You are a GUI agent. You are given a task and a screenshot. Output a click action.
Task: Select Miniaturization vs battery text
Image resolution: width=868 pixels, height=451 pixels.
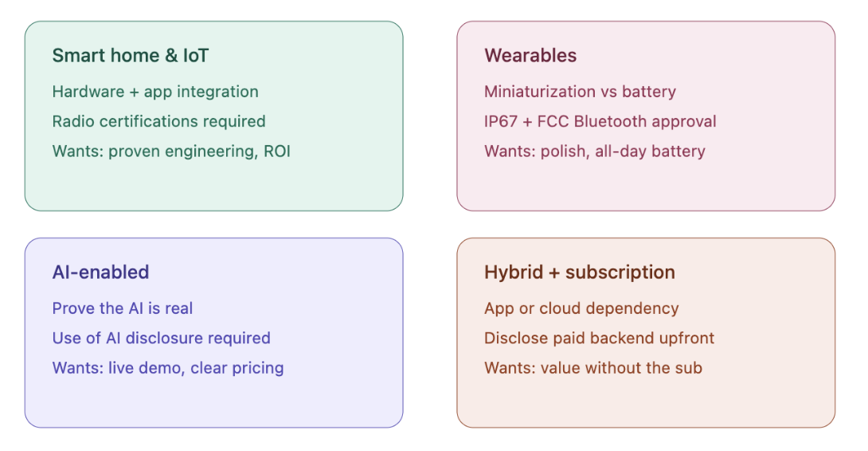coord(581,92)
